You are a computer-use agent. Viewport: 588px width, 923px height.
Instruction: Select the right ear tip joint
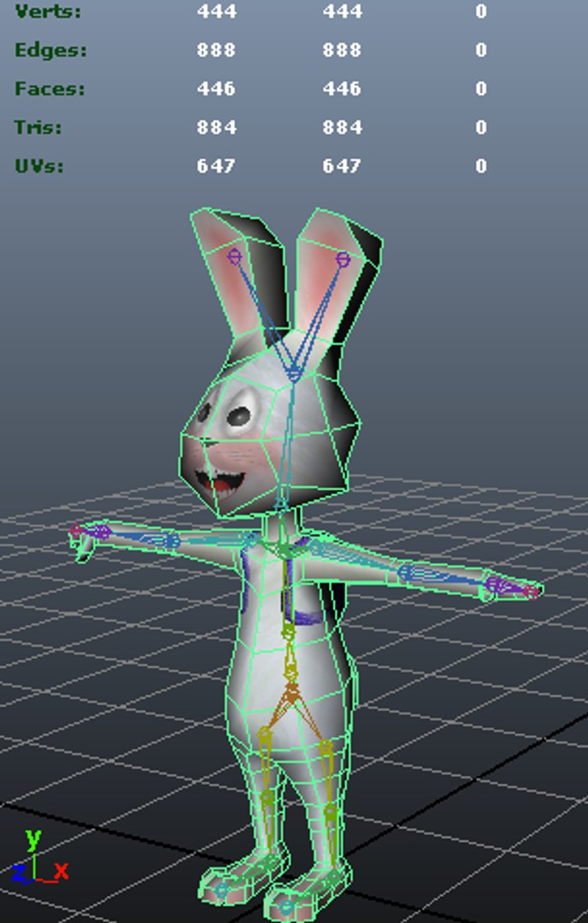(343, 259)
